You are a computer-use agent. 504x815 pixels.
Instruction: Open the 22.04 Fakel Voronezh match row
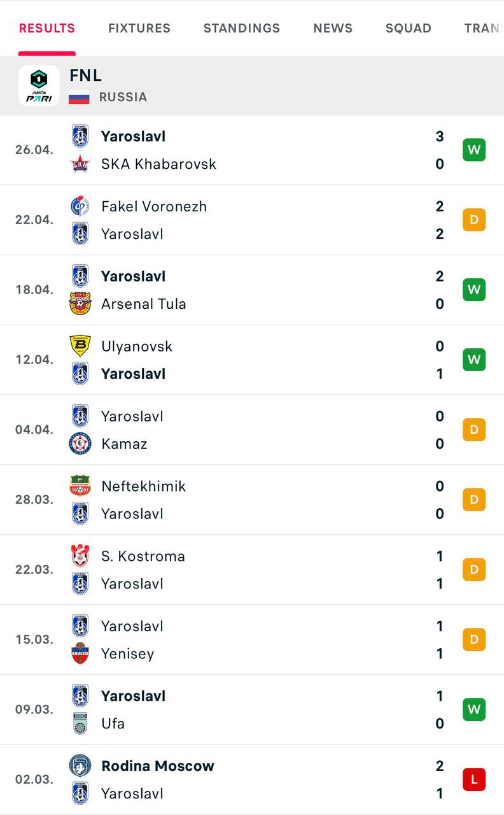(255, 220)
